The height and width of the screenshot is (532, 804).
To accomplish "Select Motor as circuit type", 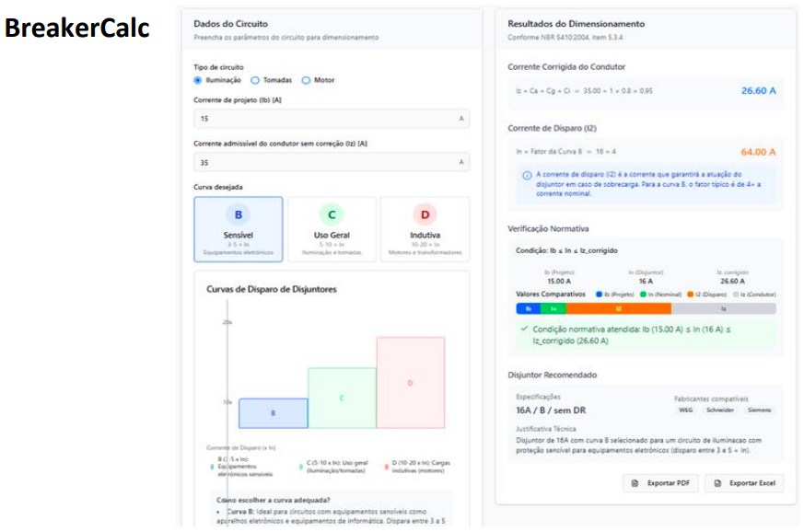I will click(306, 80).
